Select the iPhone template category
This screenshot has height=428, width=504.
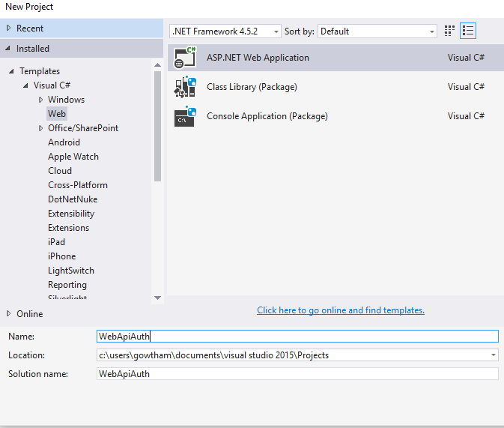pos(62,256)
